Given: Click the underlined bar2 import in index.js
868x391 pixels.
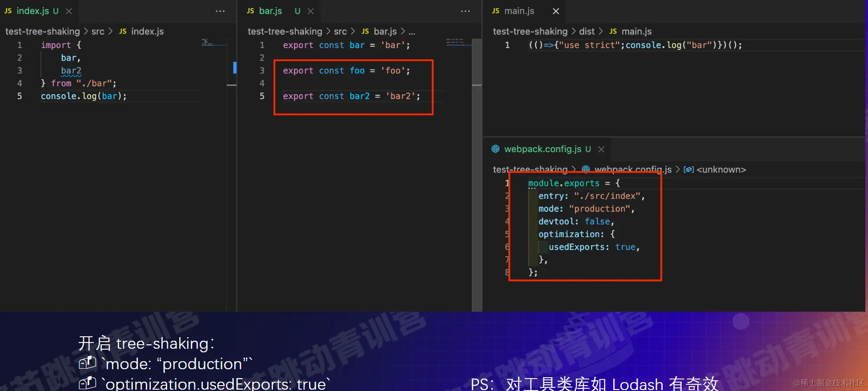Looking at the screenshot, I should (71, 71).
